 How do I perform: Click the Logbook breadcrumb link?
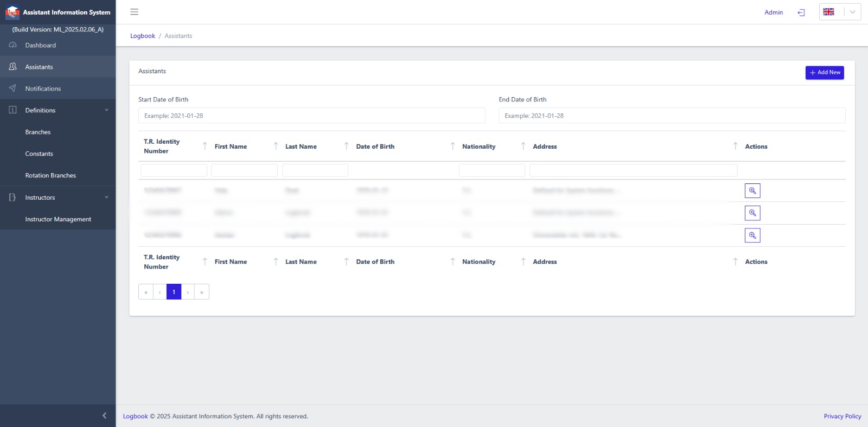click(x=143, y=36)
